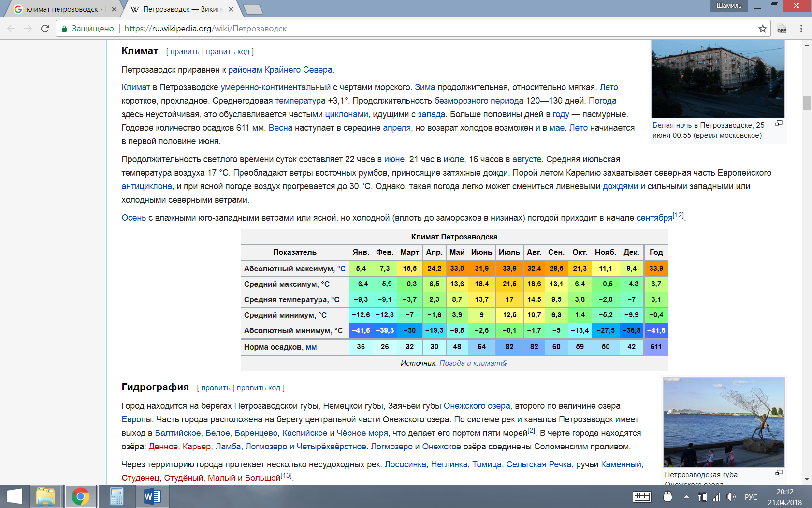Screen dimensions: 812x508
Task: Click the taskbar volume speaker icon
Action: pyautogui.click(x=731, y=497)
